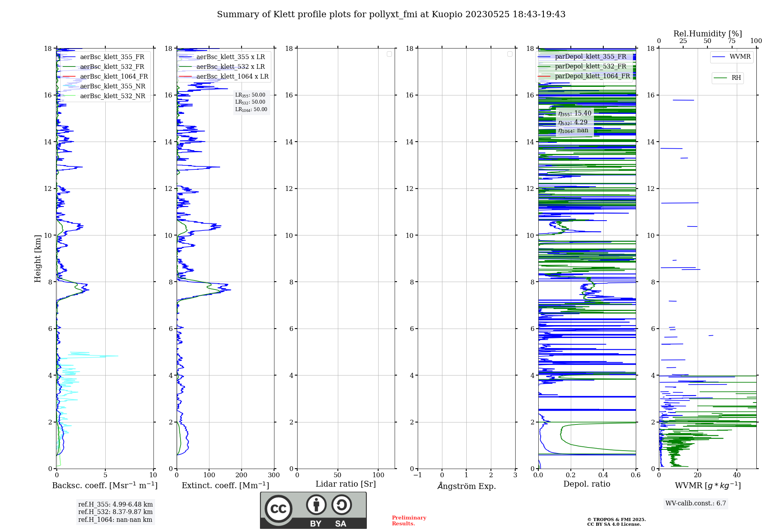
Task: Click the Height [km] axis label
Action: click(x=38, y=259)
